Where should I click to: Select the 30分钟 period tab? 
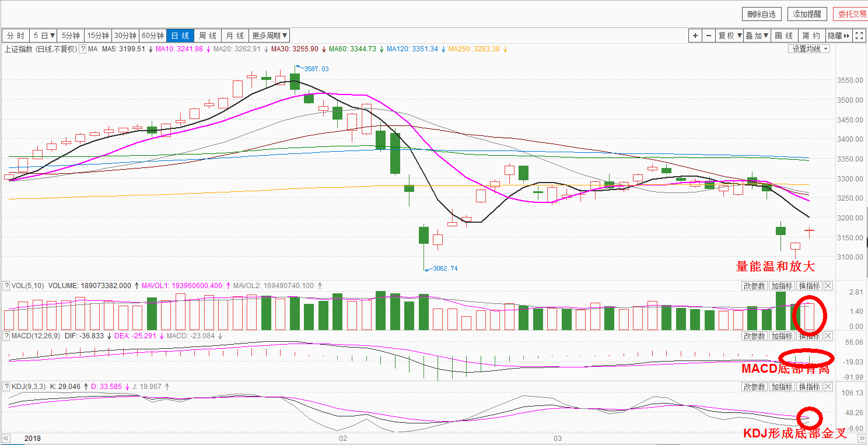[126, 36]
